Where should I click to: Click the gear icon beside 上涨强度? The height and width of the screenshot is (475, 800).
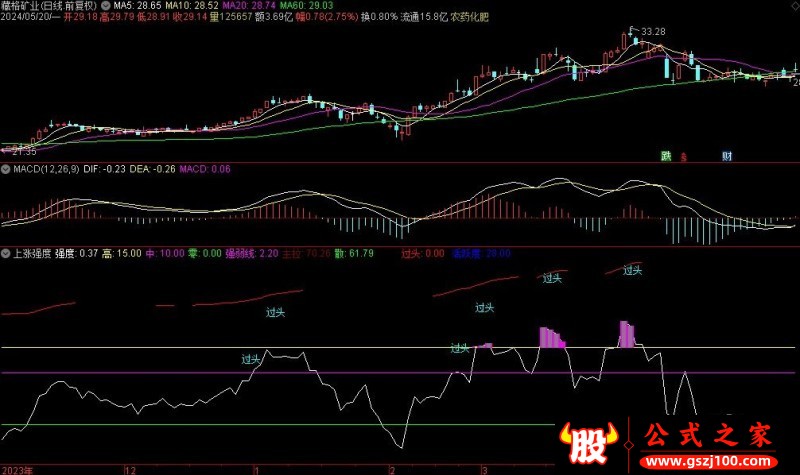pyautogui.click(x=6, y=254)
